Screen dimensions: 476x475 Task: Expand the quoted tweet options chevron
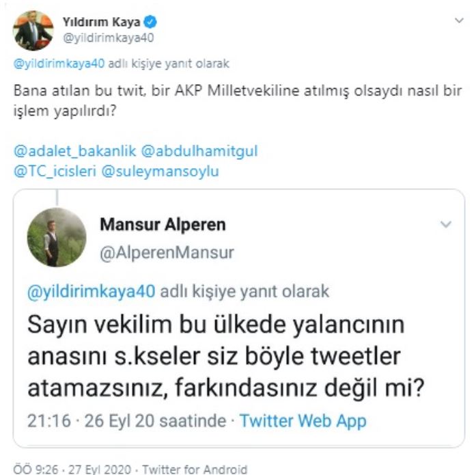click(445, 224)
